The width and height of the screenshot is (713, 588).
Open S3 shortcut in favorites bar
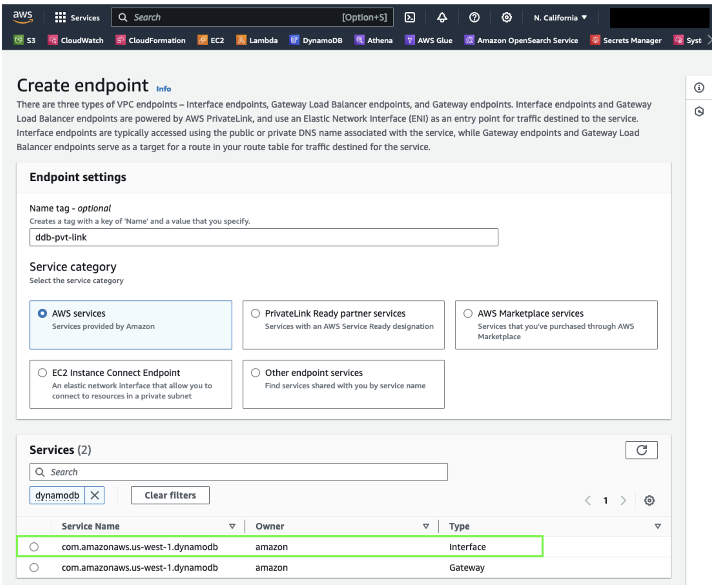point(25,41)
